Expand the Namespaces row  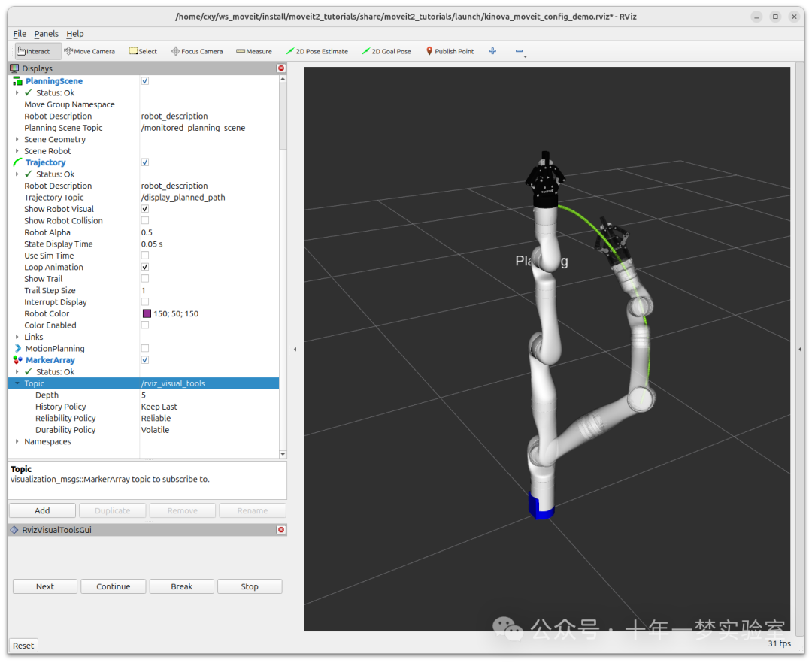(x=17, y=441)
